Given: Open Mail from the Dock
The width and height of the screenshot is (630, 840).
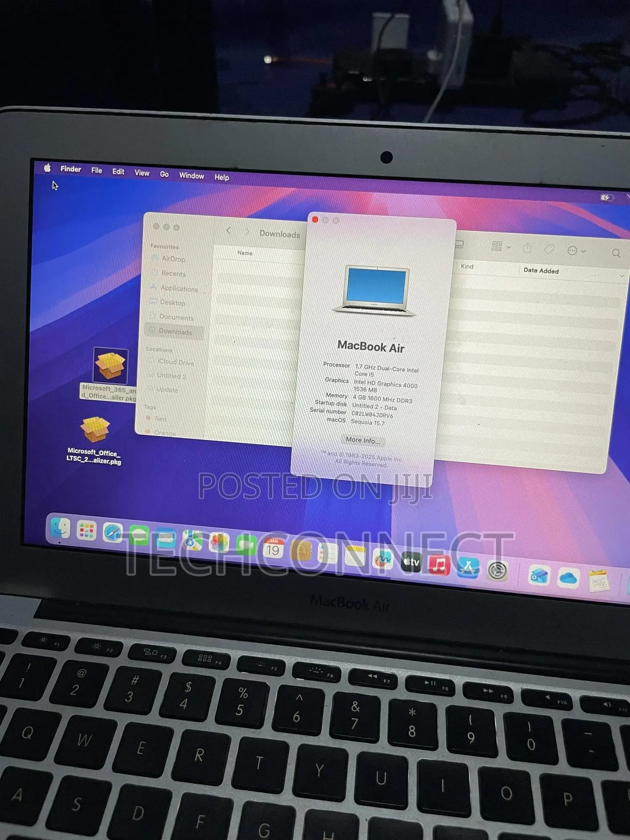Looking at the screenshot, I should click(165, 538).
